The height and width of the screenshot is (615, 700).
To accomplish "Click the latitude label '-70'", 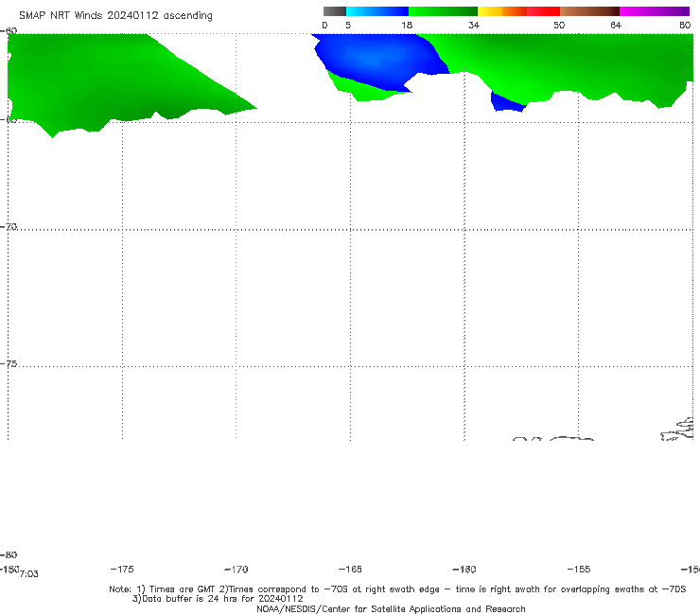I will 9,227.
